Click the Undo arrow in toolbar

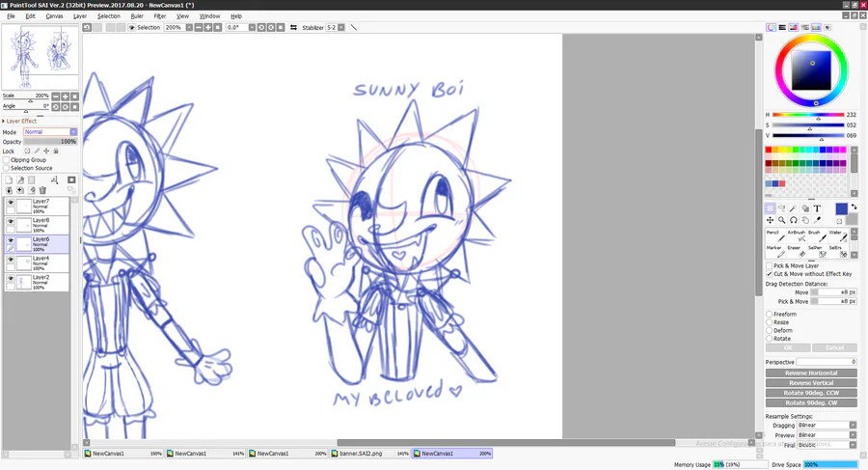pos(87,27)
